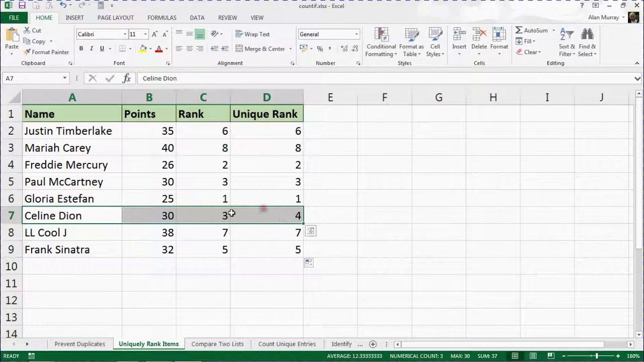Click the AutoSum button

click(x=531, y=30)
